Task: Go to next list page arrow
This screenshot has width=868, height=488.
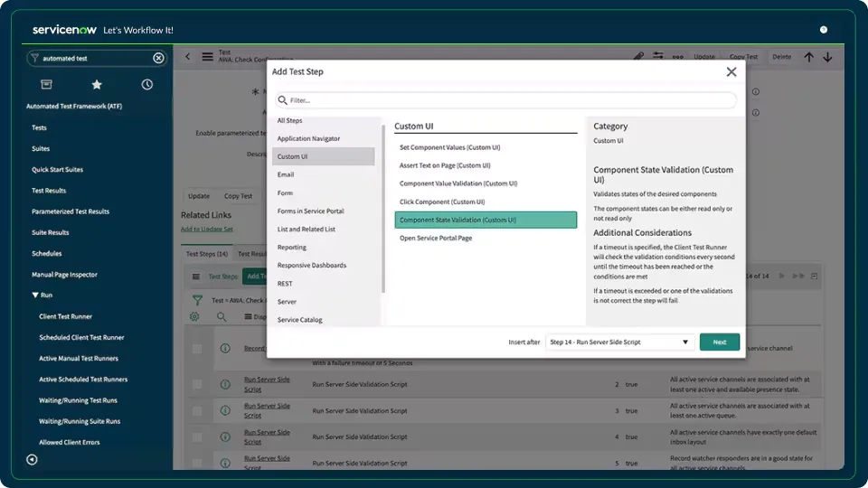Action: pos(781,276)
